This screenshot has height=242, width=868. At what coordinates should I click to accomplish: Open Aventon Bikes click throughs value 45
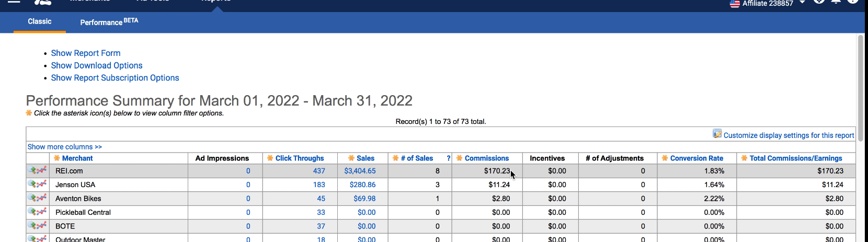[x=321, y=199]
